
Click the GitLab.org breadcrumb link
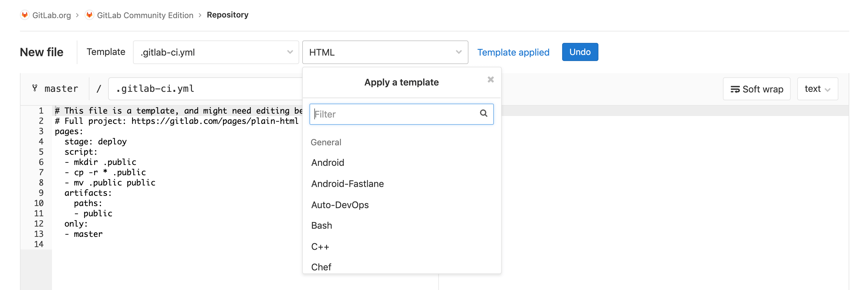pyautogui.click(x=52, y=15)
